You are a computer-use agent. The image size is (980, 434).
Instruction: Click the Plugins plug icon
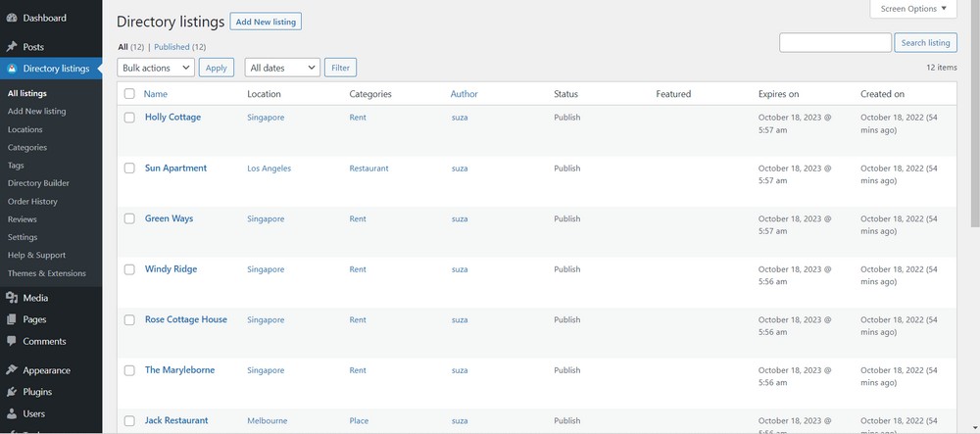(11, 392)
